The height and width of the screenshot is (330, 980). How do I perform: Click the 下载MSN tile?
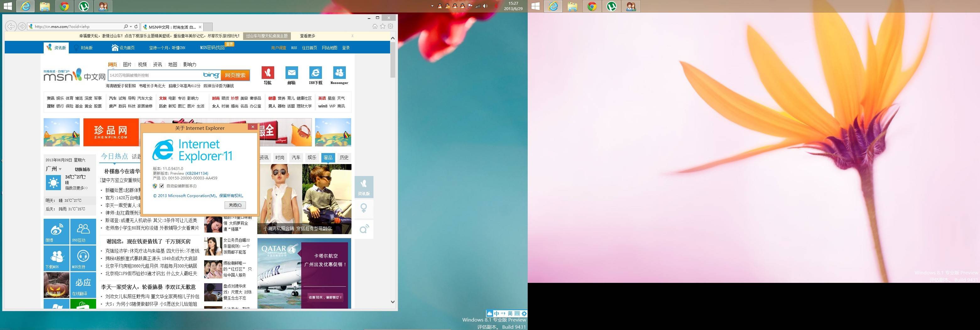click(56, 258)
